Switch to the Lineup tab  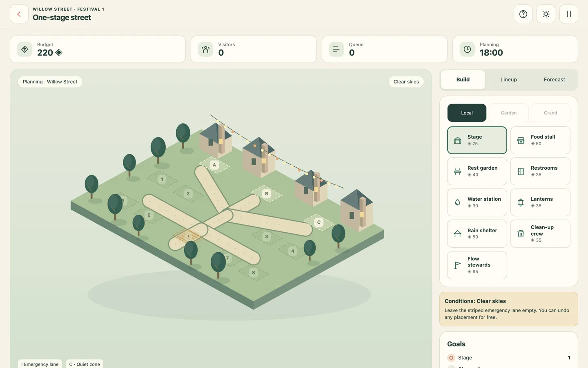click(509, 80)
